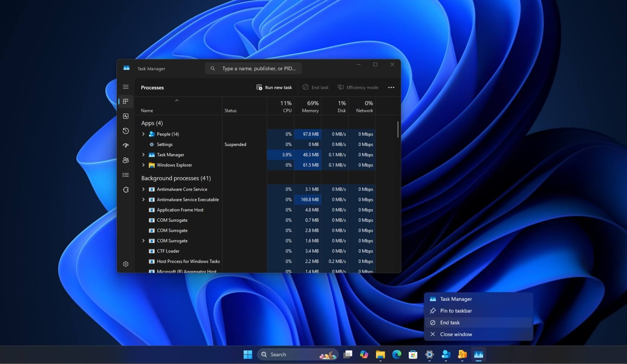627x364 pixels.
Task: Launch Microsoft Edge from the taskbar
Action: 396,354
